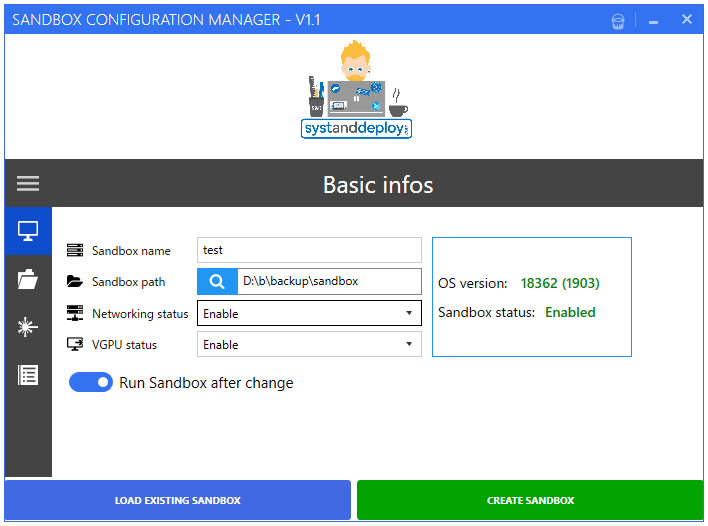
Task: Click the Basic infos heading
Action: [x=378, y=185]
